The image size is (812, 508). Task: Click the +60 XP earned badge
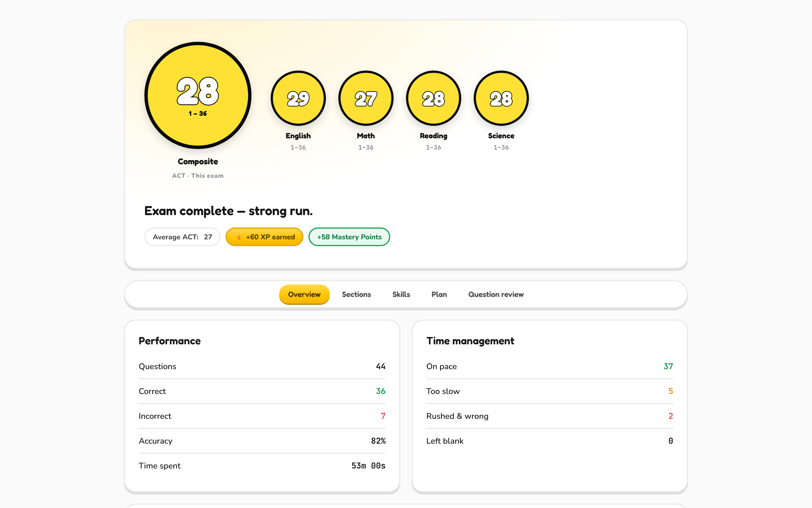(x=264, y=237)
